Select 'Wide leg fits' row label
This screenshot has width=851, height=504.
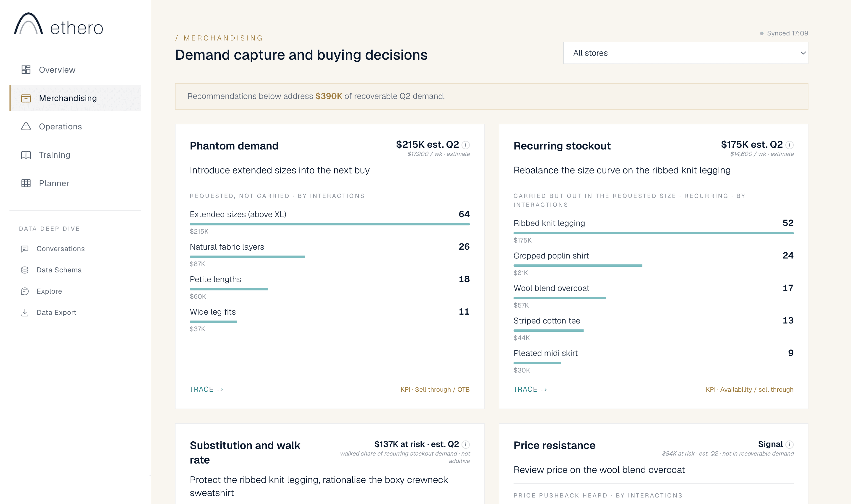coord(212,312)
